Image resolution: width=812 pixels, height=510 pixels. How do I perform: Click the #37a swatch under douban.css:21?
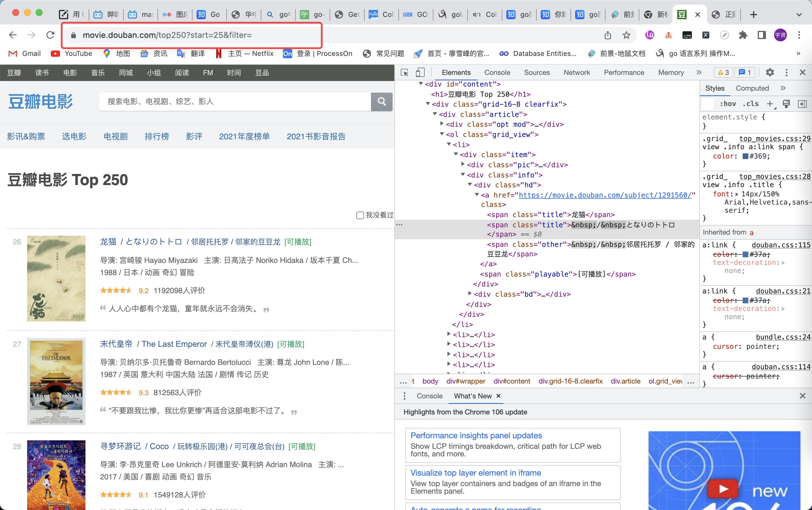pyautogui.click(x=745, y=300)
